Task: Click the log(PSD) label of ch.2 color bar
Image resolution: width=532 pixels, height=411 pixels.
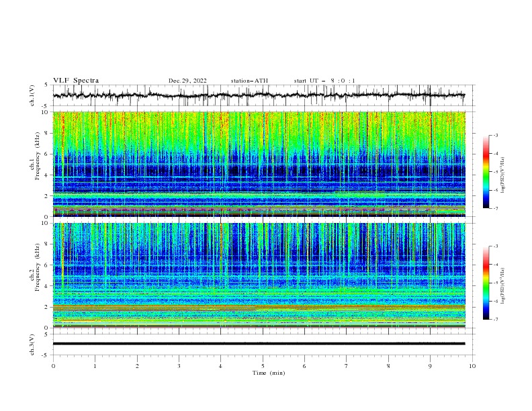Action: coord(502,286)
